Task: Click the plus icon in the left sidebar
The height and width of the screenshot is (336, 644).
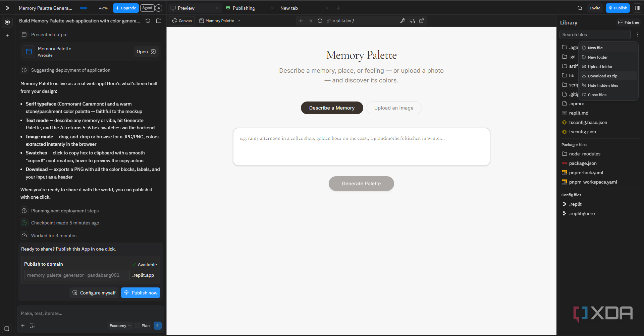Action: coord(7,35)
